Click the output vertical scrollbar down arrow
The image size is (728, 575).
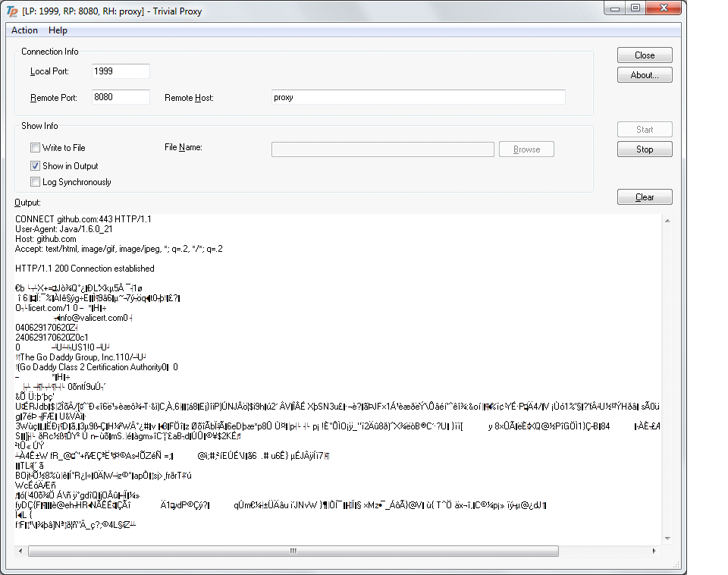(667, 539)
